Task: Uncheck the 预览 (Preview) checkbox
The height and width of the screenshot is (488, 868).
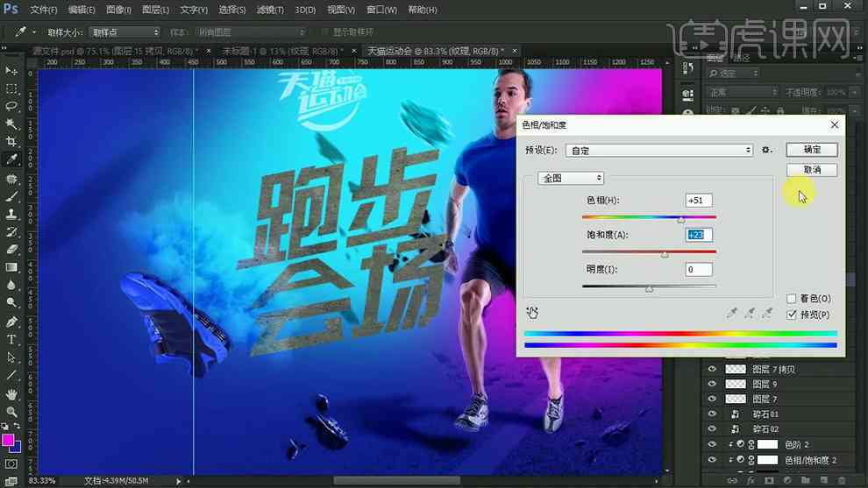Action: [x=792, y=315]
